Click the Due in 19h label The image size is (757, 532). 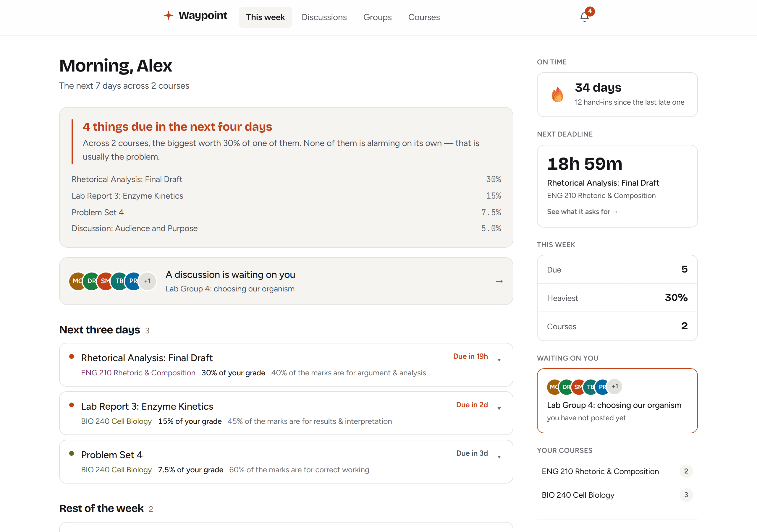pyautogui.click(x=470, y=356)
